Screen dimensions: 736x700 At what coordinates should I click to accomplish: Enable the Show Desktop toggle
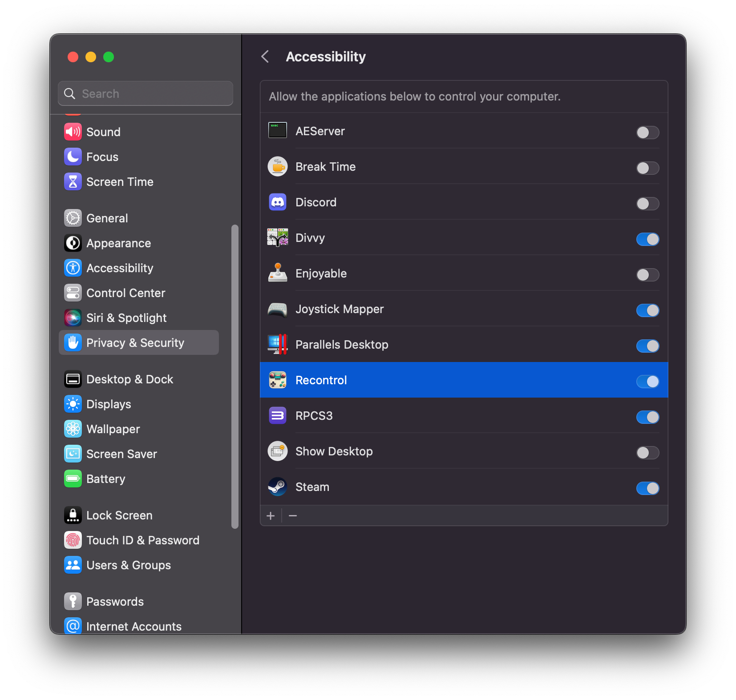coord(647,452)
